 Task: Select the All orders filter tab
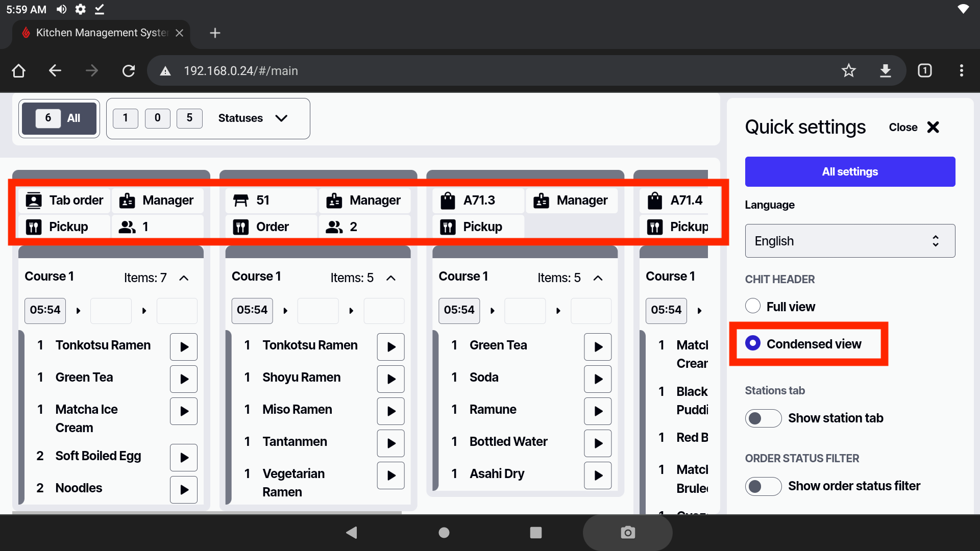[x=59, y=118]
